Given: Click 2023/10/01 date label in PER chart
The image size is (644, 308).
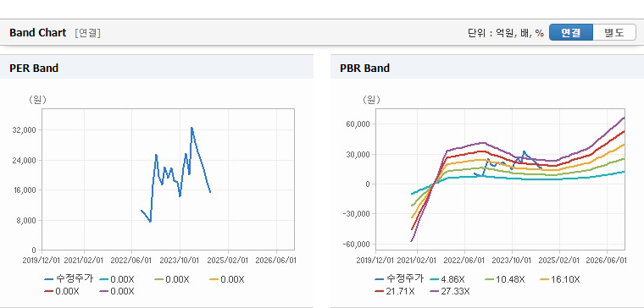Looking at the screenshot, I should tap(179, 261).
